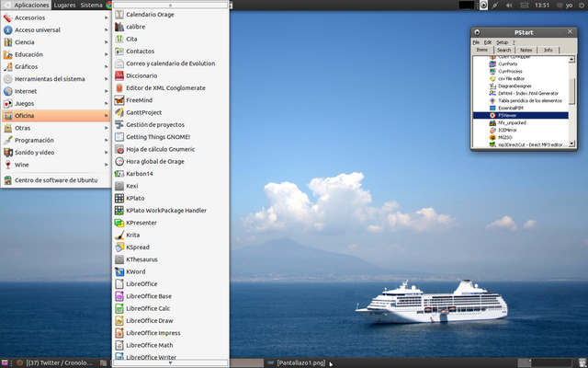
Task: Click the PStart list scrollbar down arrow
Action: 573,143
